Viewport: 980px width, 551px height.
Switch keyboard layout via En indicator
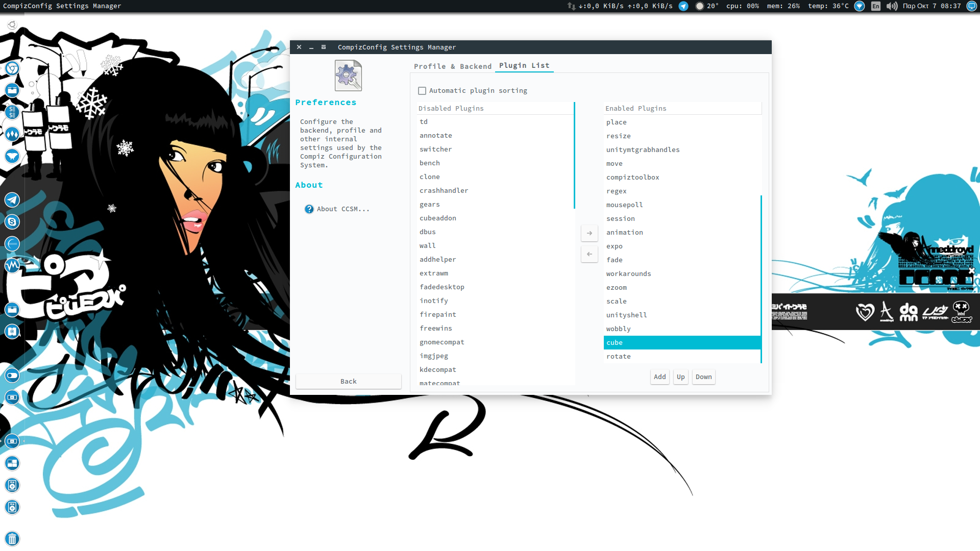[x=876, y=6]
